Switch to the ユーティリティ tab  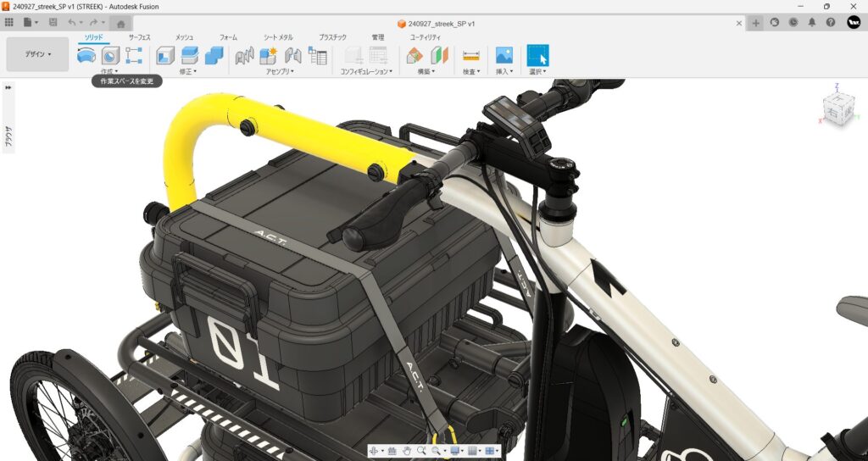[426, 37]
